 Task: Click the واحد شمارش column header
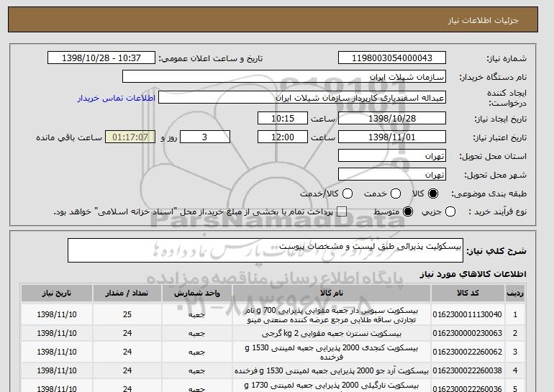point(197,293)
